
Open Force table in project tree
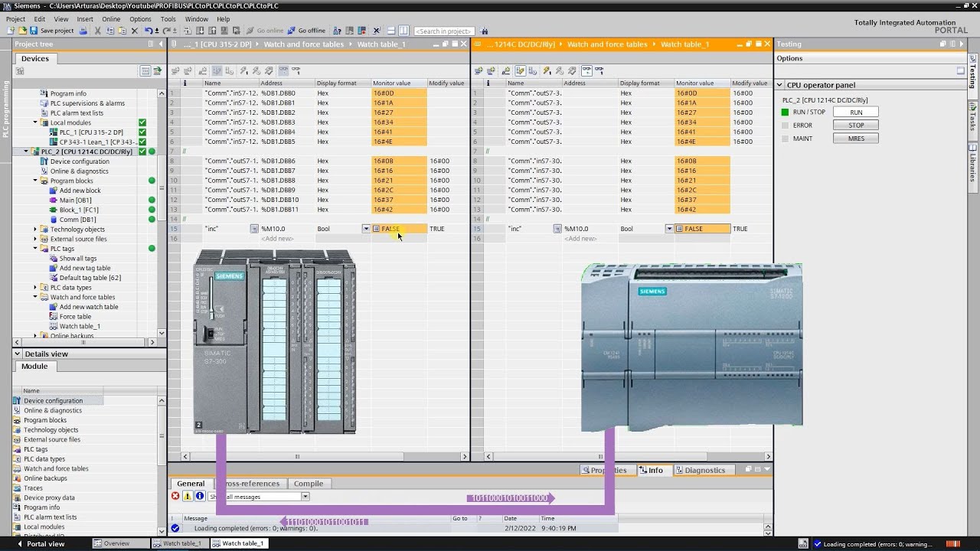(75, 317)
